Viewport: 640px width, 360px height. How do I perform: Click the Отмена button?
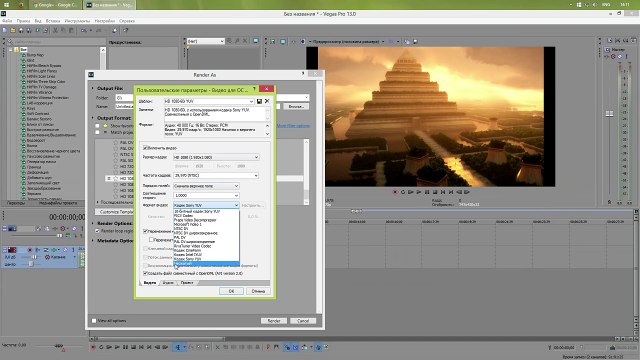[x=258, y=291]
